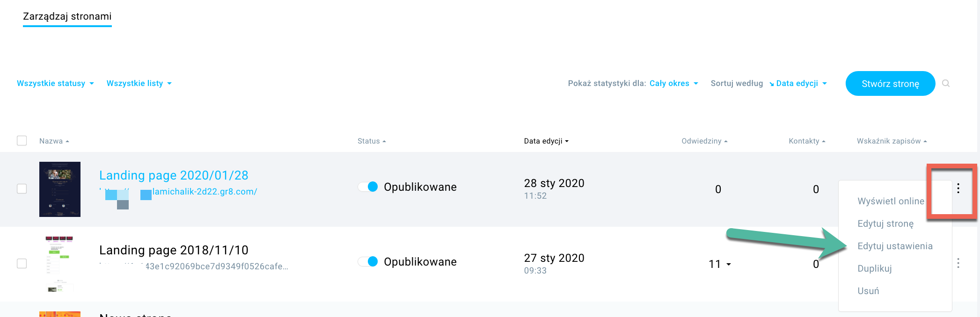Viewport: 980px width, 317px height.
Task: Click the Stwórz stronę button
Action: click(890, 84)
